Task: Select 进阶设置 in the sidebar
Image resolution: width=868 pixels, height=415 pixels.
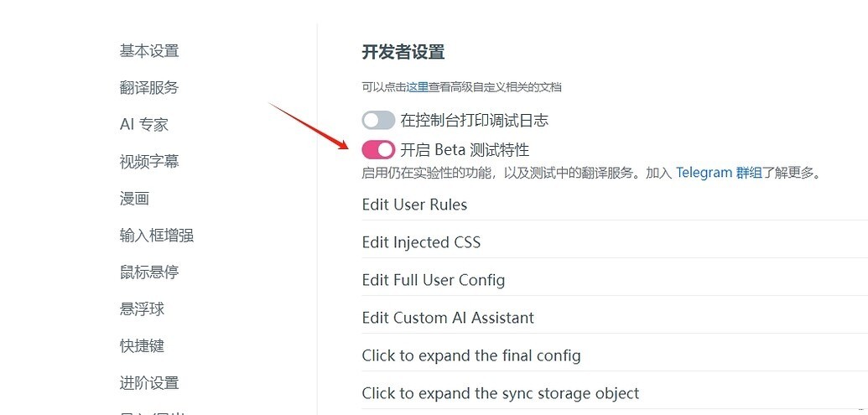Action: pos(149,383)
